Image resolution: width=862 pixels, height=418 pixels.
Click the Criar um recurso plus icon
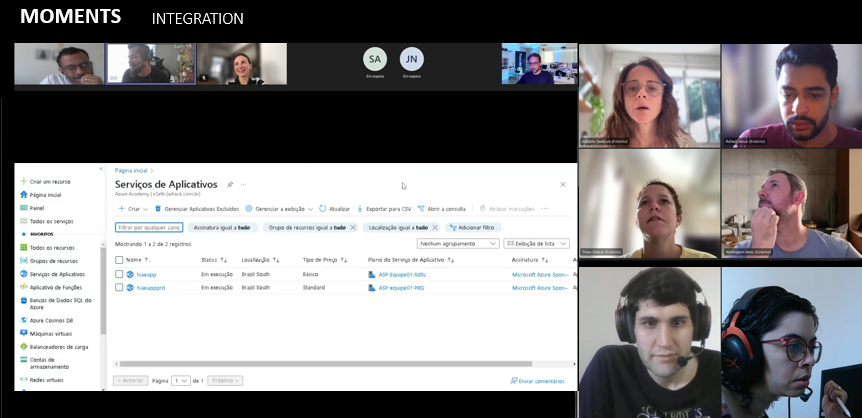[x=23, y=181]
